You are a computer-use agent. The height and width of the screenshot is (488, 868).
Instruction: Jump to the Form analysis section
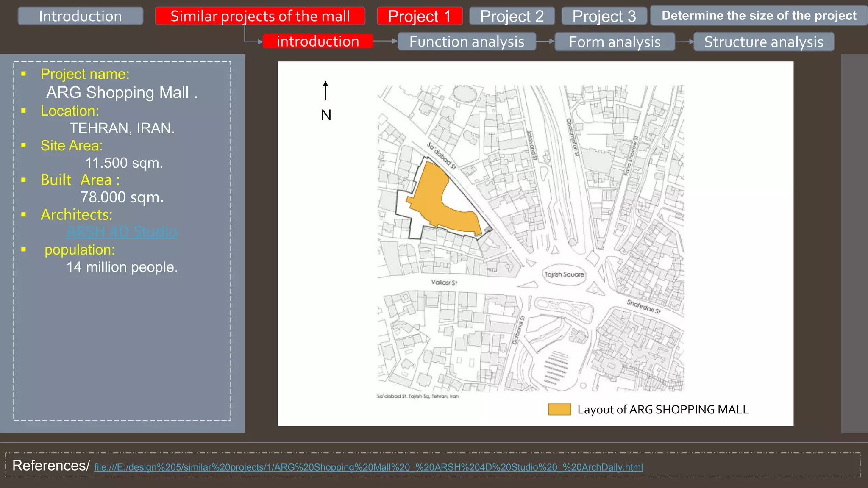point(614,42)
